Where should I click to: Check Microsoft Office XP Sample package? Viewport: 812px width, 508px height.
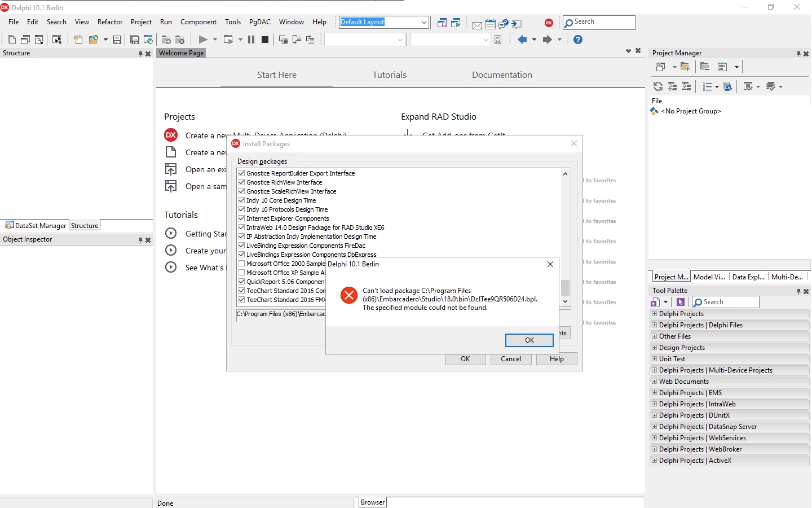[x=241, y=273]
